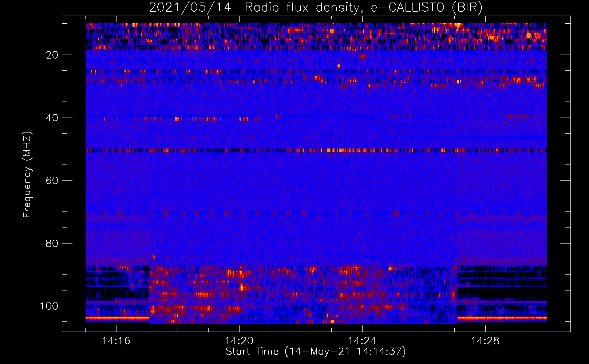Click the '14:28' time tick label

[485, 341]
